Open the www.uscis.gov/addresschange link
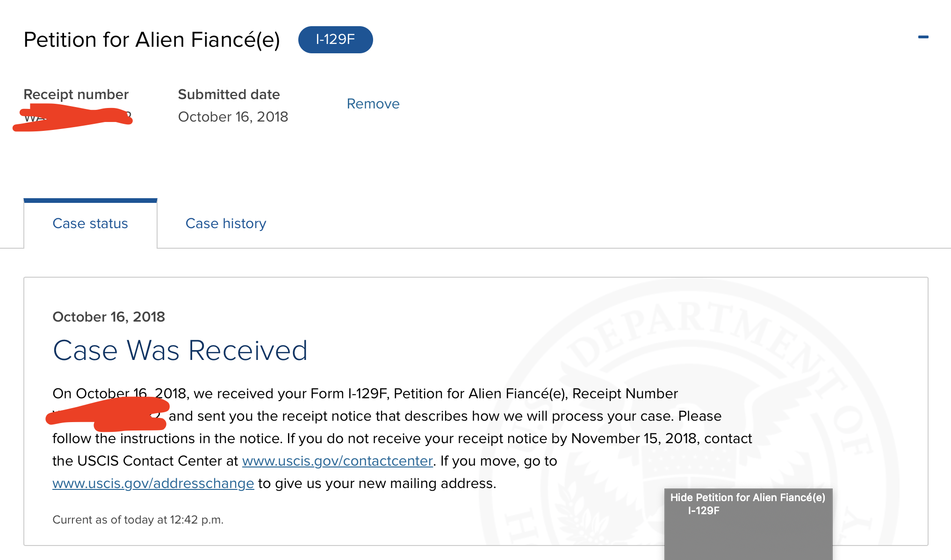Image resolution: width=951 pixels, height=560 pixels. (x=153, y=483)
